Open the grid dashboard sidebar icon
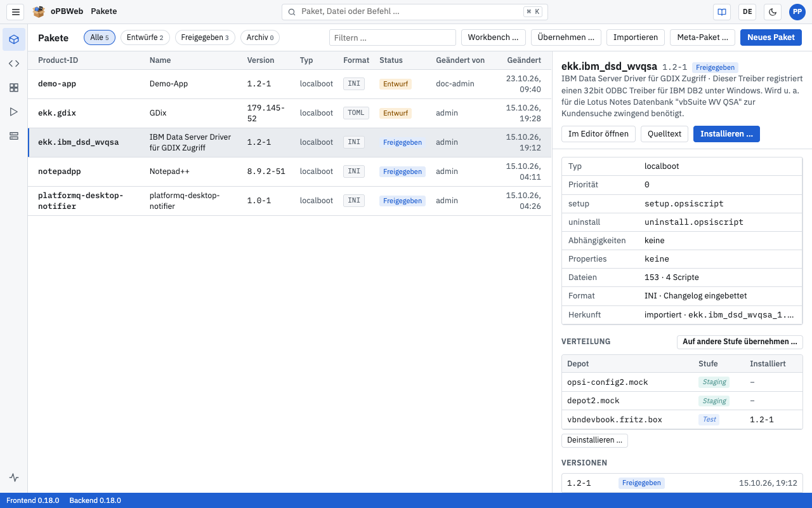Screen dimensions: 812x508 point(14,88)
